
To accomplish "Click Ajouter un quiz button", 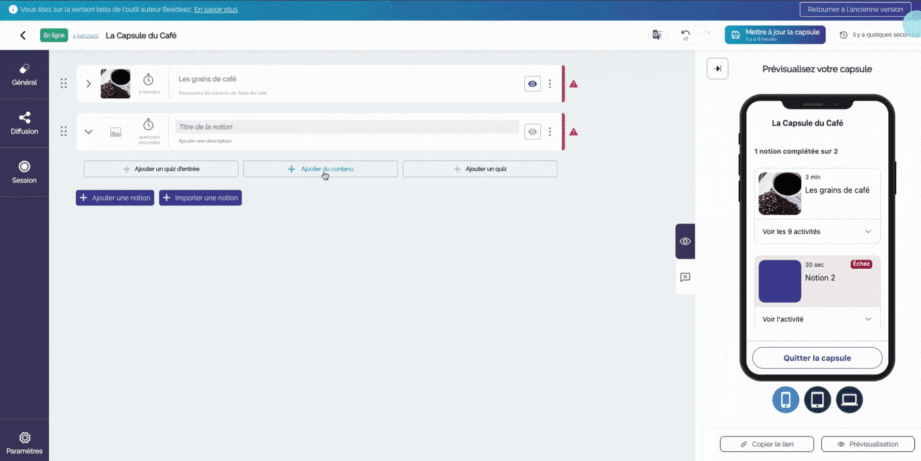I will [x=480, y=169].
